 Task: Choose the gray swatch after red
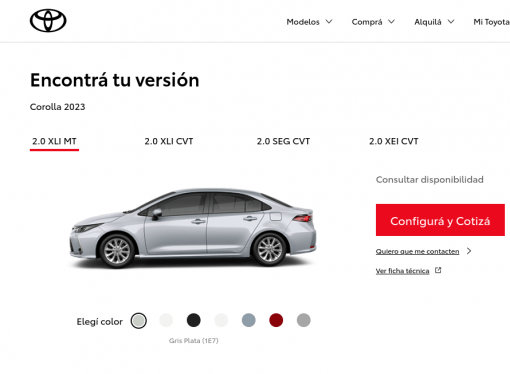(x=304, y=320)
